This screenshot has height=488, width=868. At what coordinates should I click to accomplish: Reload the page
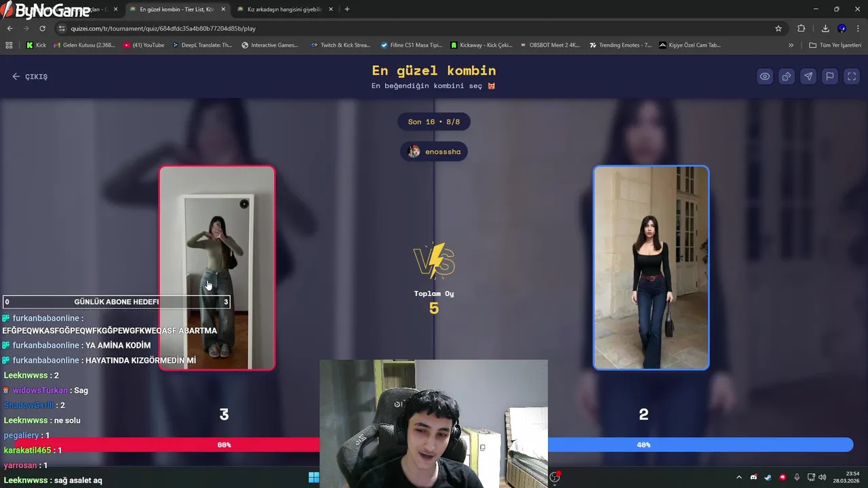(x=42, y=28)
